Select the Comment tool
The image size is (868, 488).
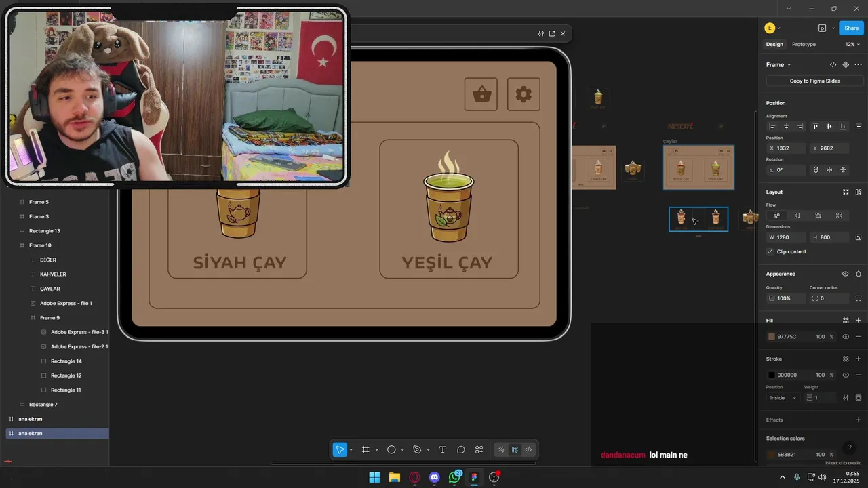(461, 449)
